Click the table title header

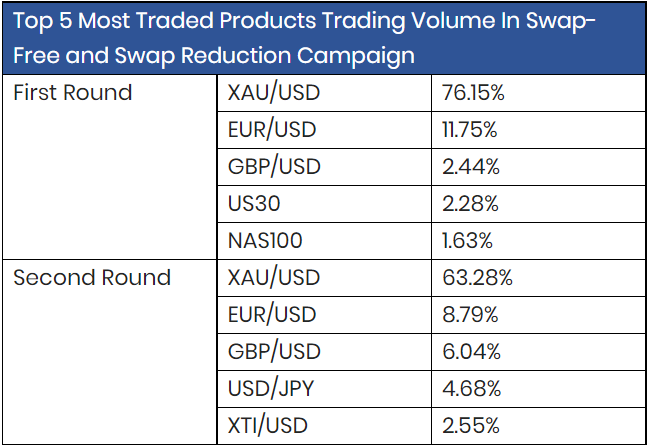(324, 38)
